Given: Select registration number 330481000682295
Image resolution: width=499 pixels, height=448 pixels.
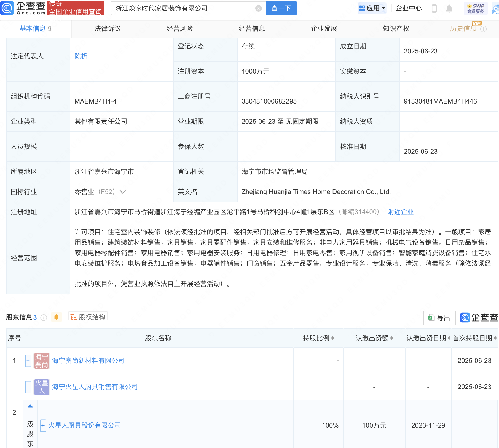Looking at the screenshot, I should point(269,101).
